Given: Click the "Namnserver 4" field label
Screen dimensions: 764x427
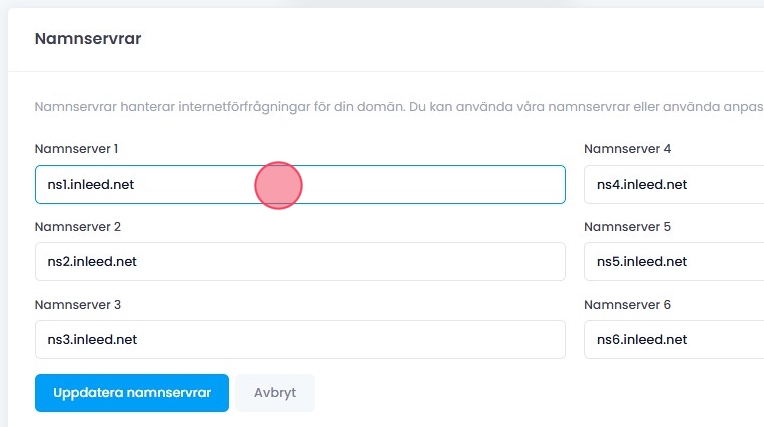Looking at the screenshot, I should point(627,149).
